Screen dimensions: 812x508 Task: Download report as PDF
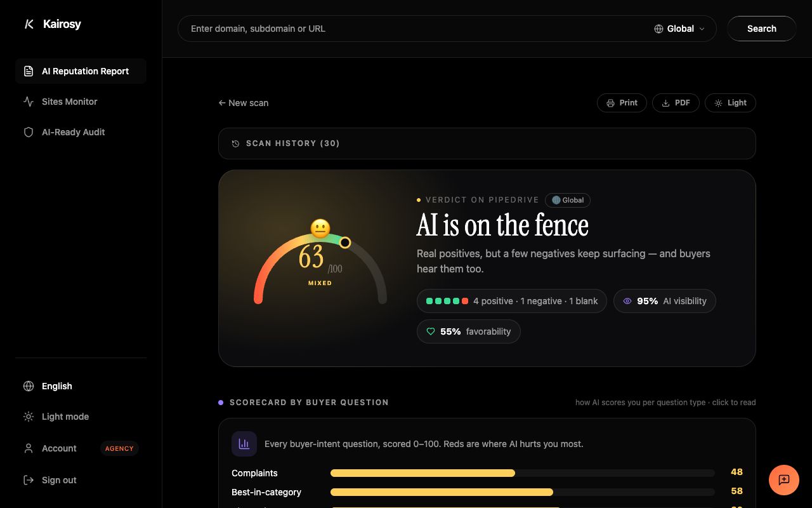pyautogui.click(x=676, y=103)
